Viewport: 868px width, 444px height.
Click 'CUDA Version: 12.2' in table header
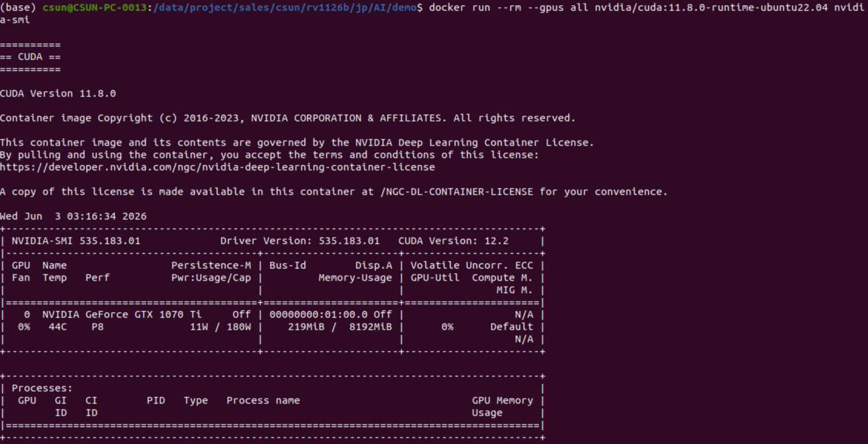pos(453,241)
